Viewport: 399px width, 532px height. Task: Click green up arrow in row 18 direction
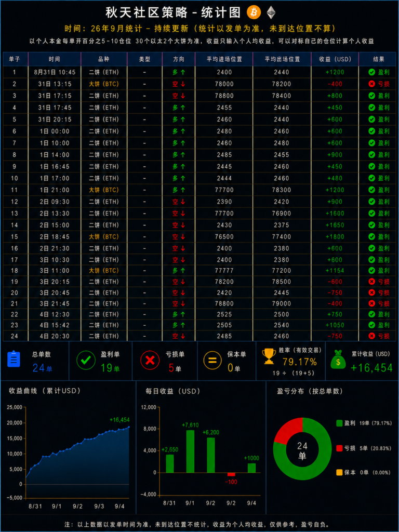point(183,270)
